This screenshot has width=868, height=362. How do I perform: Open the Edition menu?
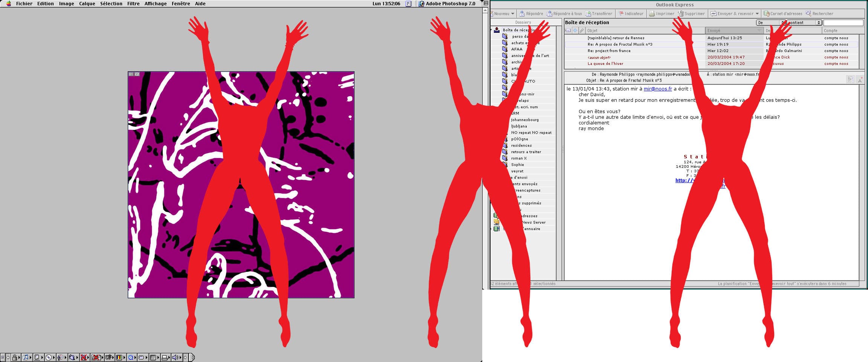45,4
